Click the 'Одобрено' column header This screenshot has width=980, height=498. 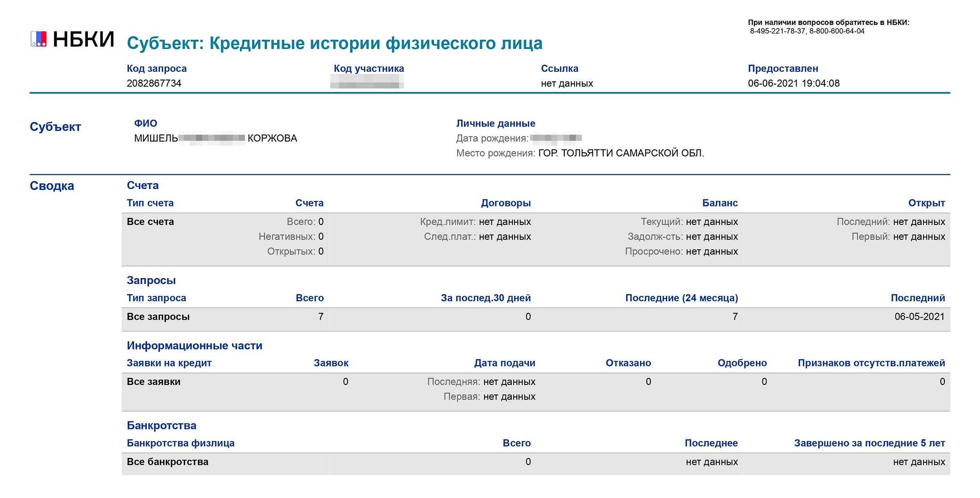pyautogui.click(x=742, y=363)
